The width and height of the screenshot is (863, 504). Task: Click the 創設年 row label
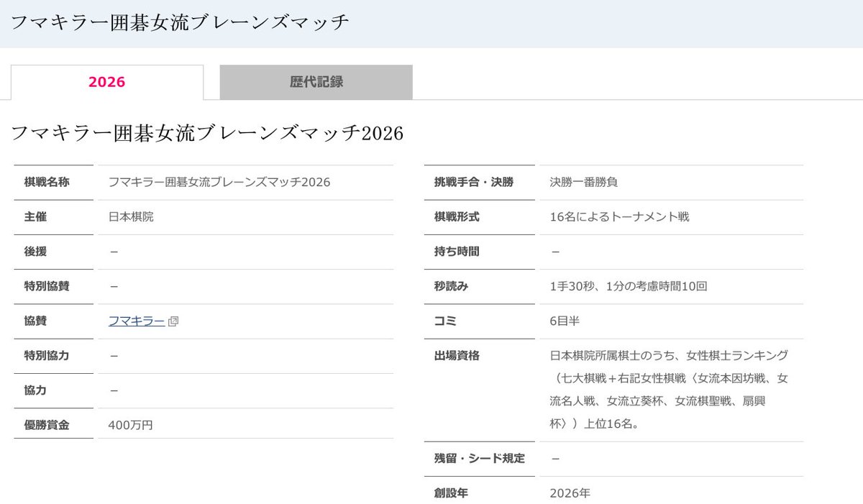pyautogui.click(x=451, y=493)
